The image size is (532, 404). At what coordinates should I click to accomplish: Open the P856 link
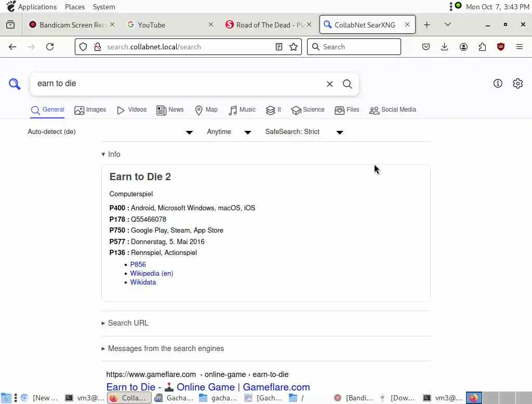point(138,264)
